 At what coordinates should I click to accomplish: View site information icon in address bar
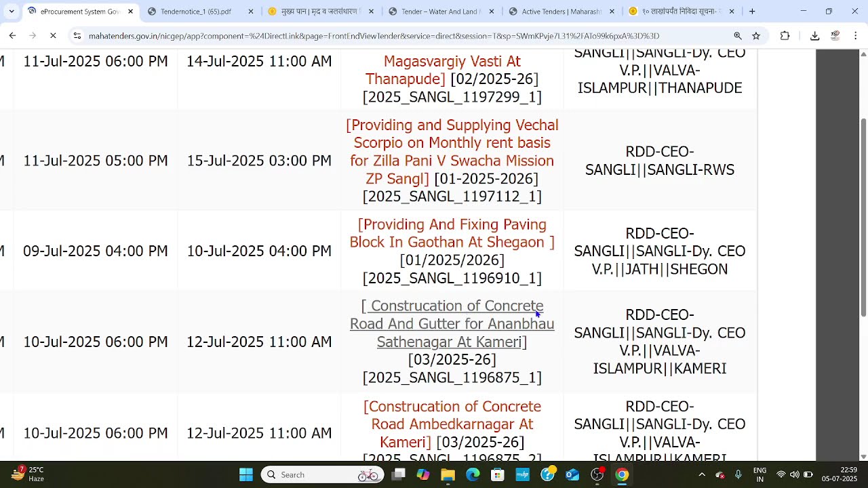[77, 36]
